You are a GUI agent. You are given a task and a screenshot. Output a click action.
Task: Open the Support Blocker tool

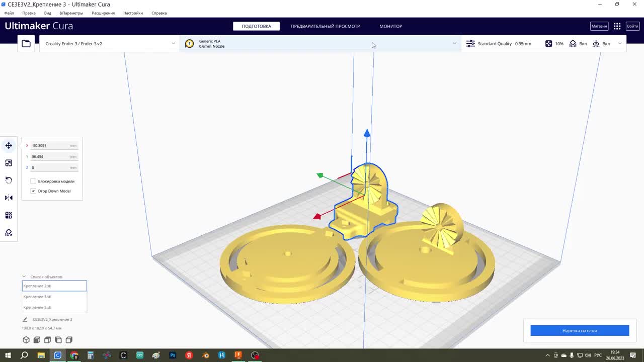point(9,232)
